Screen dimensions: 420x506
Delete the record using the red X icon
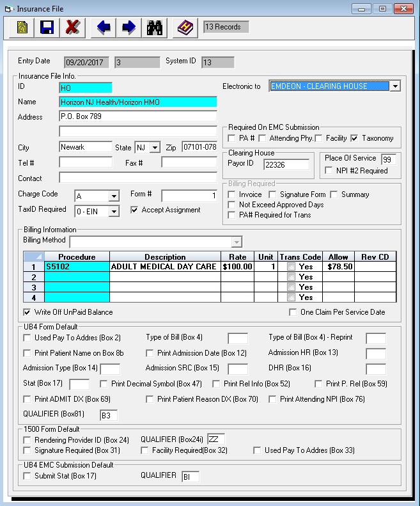pyautogui.click(x=73, y=28)
